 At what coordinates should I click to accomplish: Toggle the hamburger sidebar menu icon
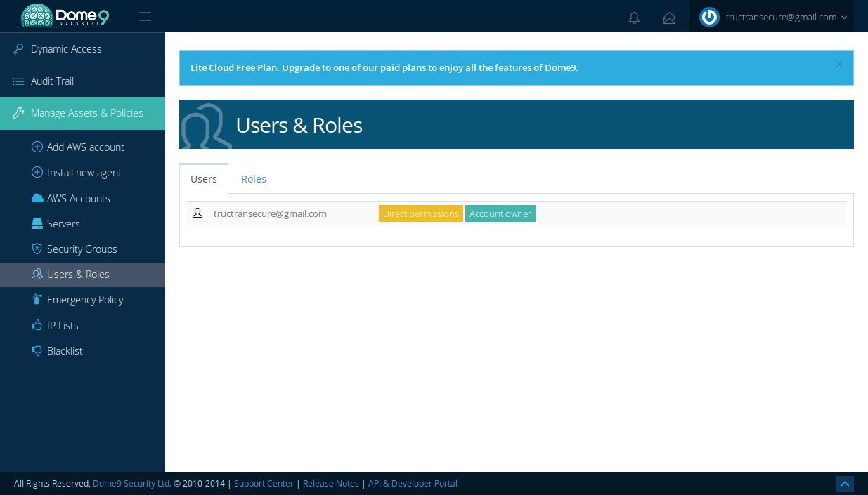point(145,17)
